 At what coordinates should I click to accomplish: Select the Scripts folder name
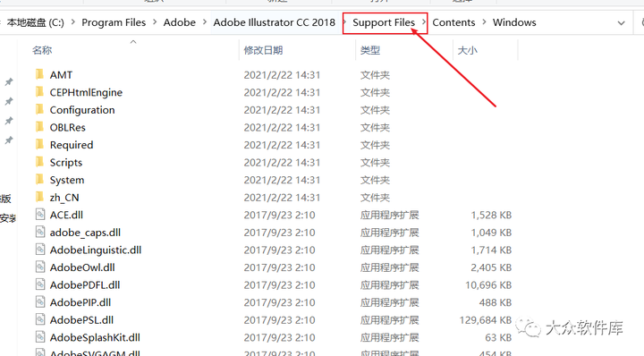click(65, 163)
